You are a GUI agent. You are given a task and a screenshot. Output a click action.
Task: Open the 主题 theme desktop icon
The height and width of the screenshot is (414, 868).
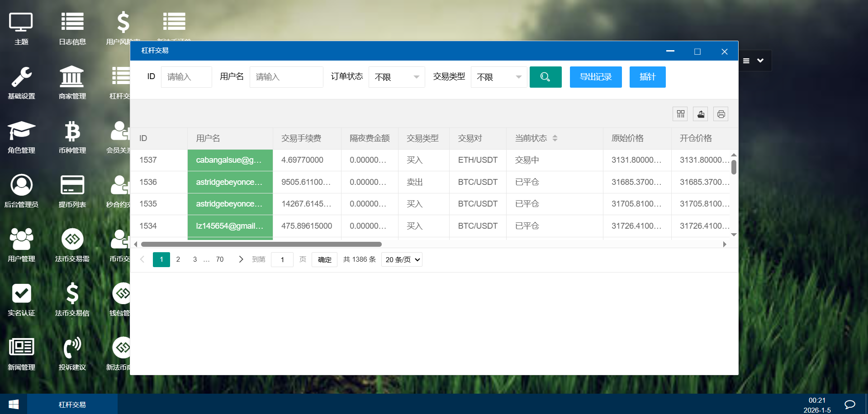[x=21, y=28]
